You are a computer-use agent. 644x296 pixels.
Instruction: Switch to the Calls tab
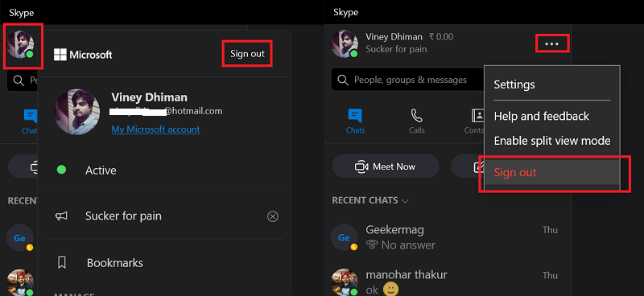(417, 121)
